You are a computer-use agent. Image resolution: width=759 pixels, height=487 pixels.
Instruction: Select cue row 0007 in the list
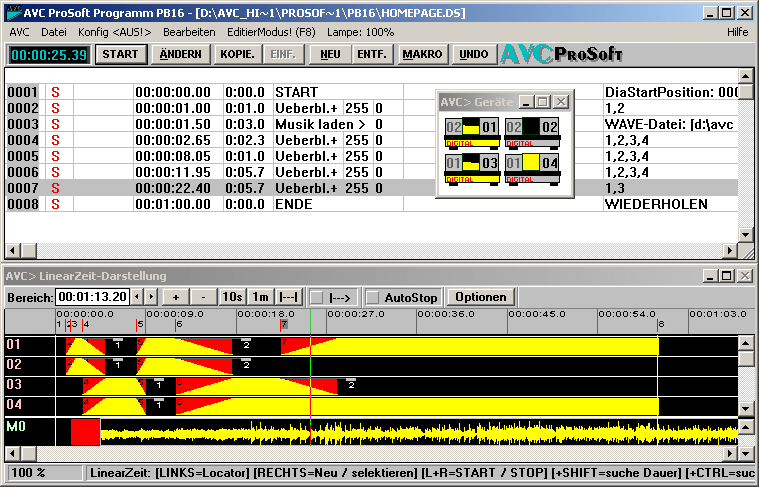pyautogui.click(x=371, y=188)
